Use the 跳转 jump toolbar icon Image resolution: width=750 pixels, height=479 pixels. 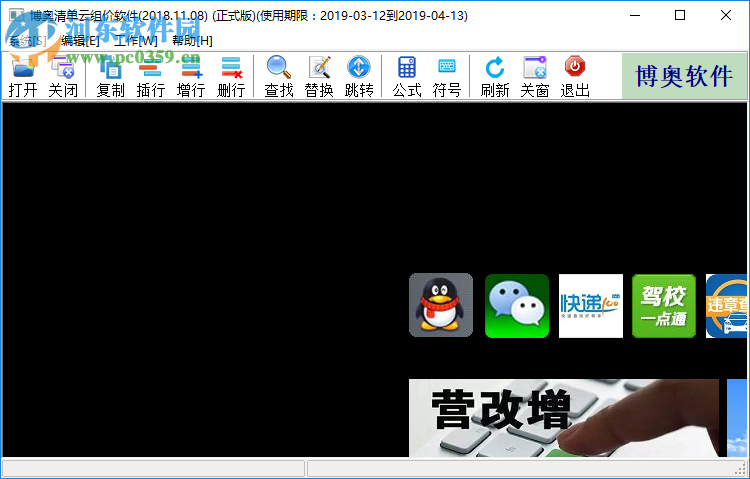click(359, 77)
